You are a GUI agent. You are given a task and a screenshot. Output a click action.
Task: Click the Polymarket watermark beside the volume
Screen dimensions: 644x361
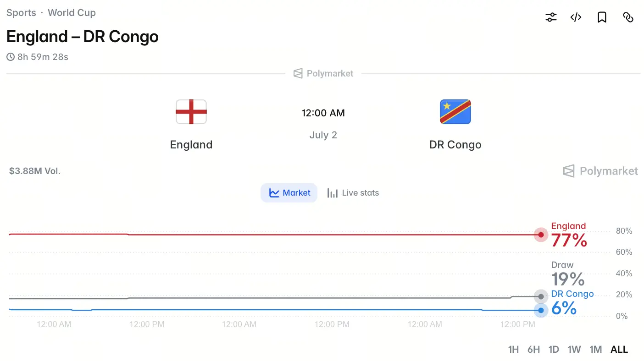tap(600, 171)
